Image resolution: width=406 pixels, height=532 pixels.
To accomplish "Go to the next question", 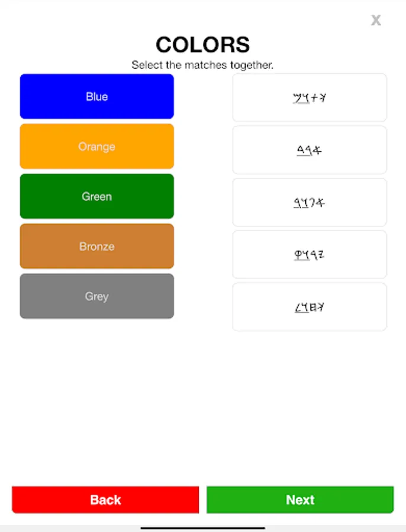I will (x=300, y=500).
